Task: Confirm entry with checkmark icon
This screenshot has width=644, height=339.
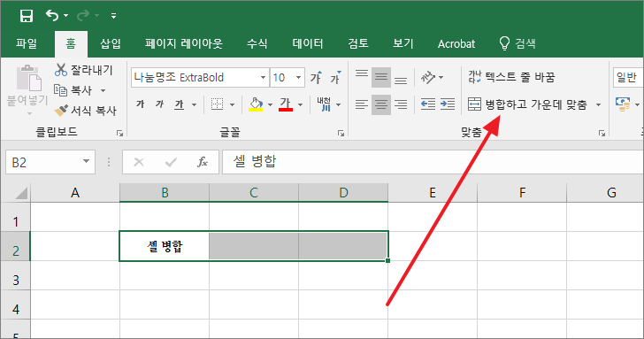Action: tap(171, 162)
